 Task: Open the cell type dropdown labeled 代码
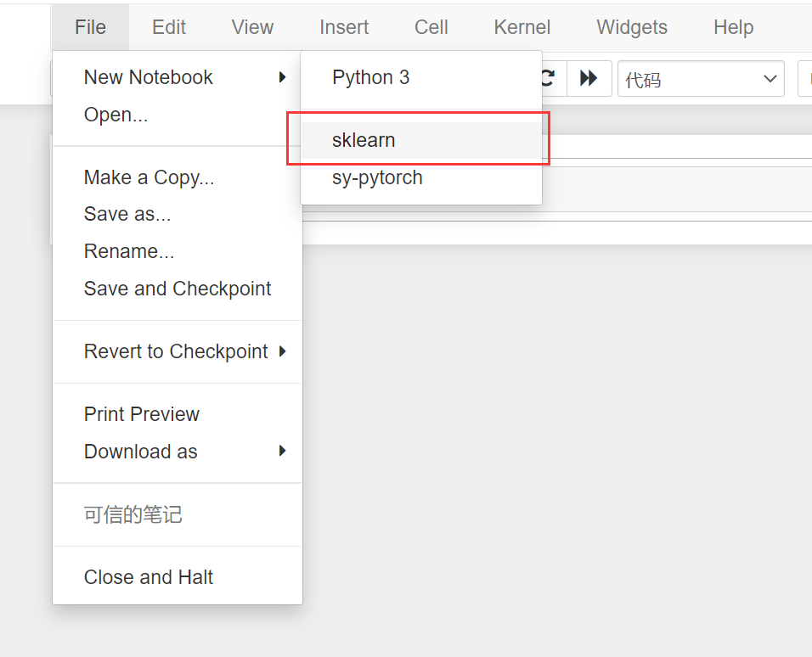(x=700, y=78)
